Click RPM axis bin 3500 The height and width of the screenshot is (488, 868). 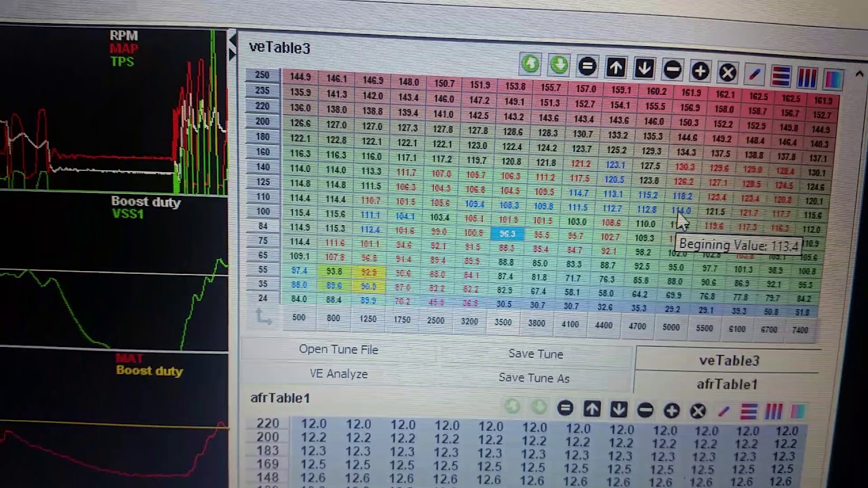click(503, 323)
